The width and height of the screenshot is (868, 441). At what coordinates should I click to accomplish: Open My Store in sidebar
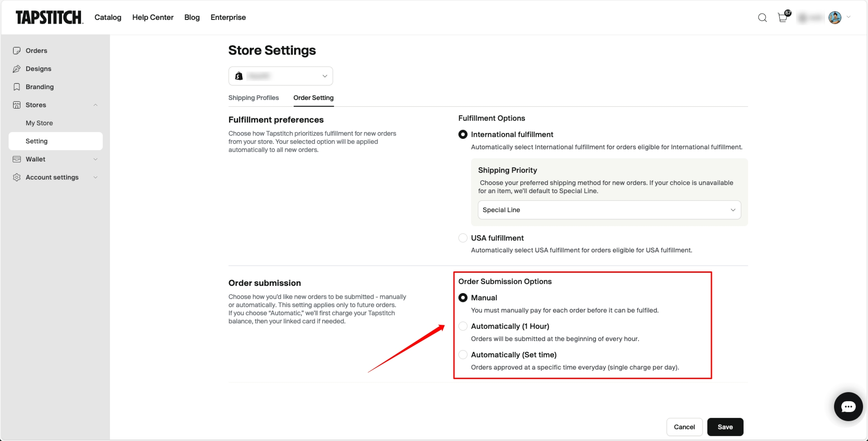coord(39,123)
